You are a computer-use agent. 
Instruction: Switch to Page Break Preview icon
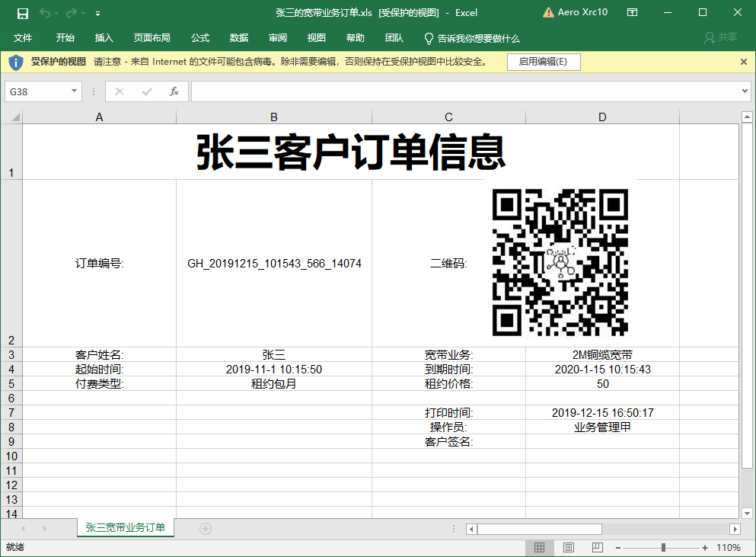(x=598, y=547)
